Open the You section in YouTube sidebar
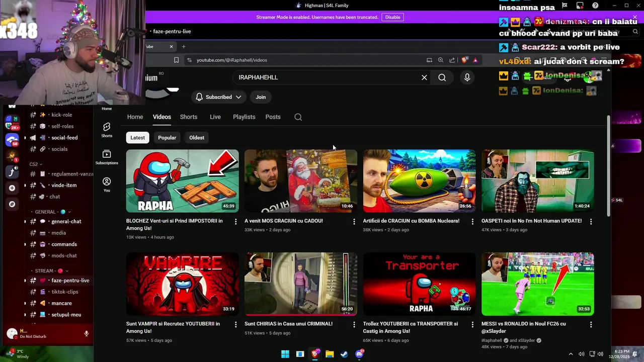The height and width of the screenshot is (362, 644). pos(107,184)
